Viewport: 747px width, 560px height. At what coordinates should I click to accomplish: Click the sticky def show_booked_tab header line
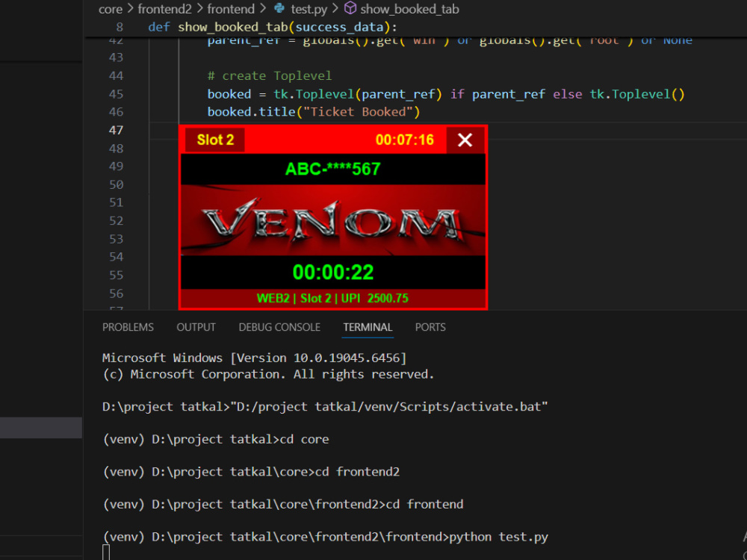click(273, 27)
